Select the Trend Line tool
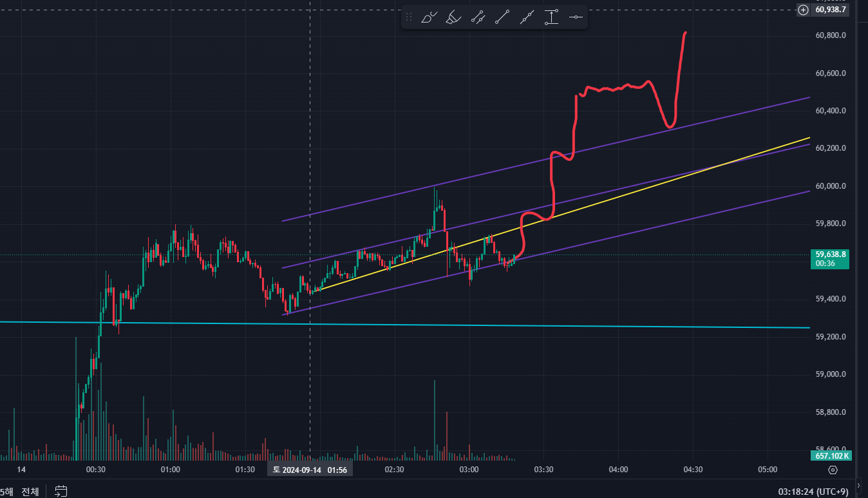 [x=502, y=17]
